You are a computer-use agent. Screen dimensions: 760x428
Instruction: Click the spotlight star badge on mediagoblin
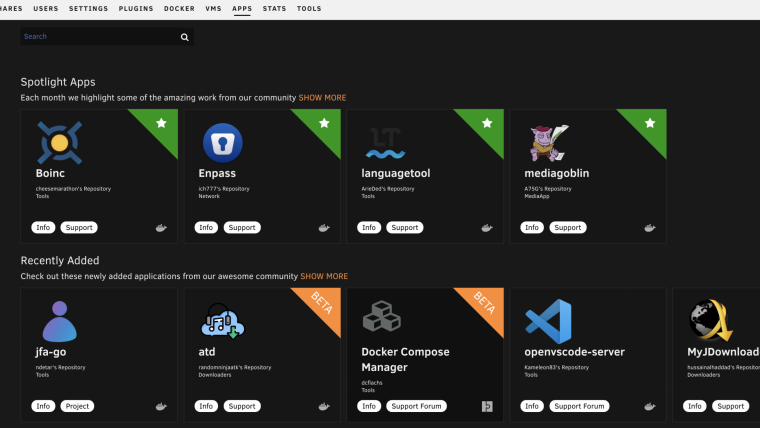click(x=650, y=123)
